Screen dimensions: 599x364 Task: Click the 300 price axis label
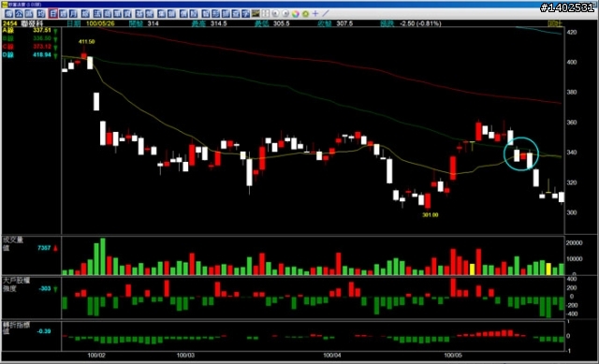coord(572,212)
